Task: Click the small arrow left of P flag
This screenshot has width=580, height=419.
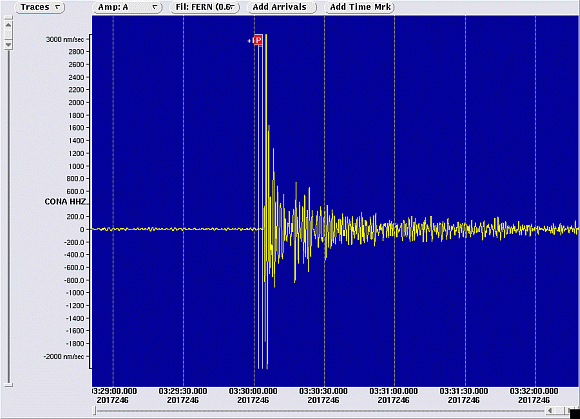Action: click(249, 41)
